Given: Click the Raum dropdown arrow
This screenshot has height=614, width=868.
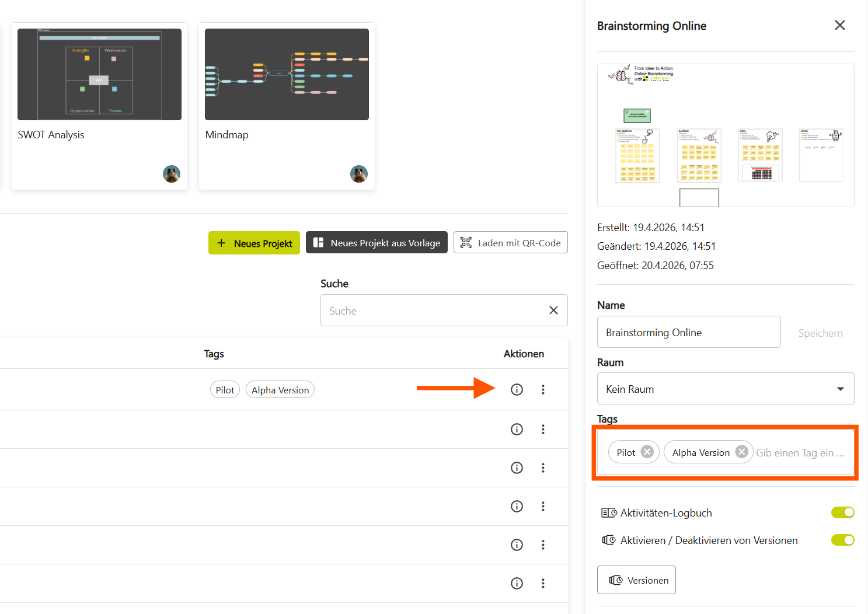Looking at the screenshot, I should 840,389.
